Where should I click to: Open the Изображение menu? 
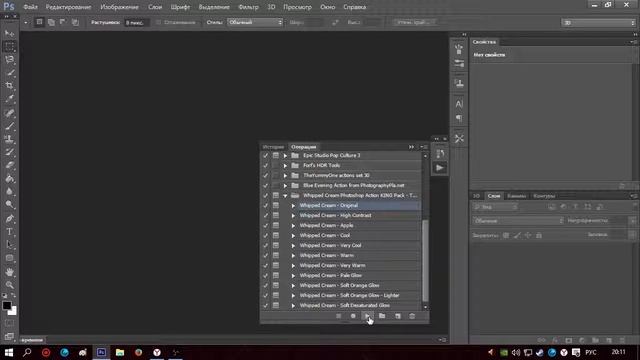point(120,7)
